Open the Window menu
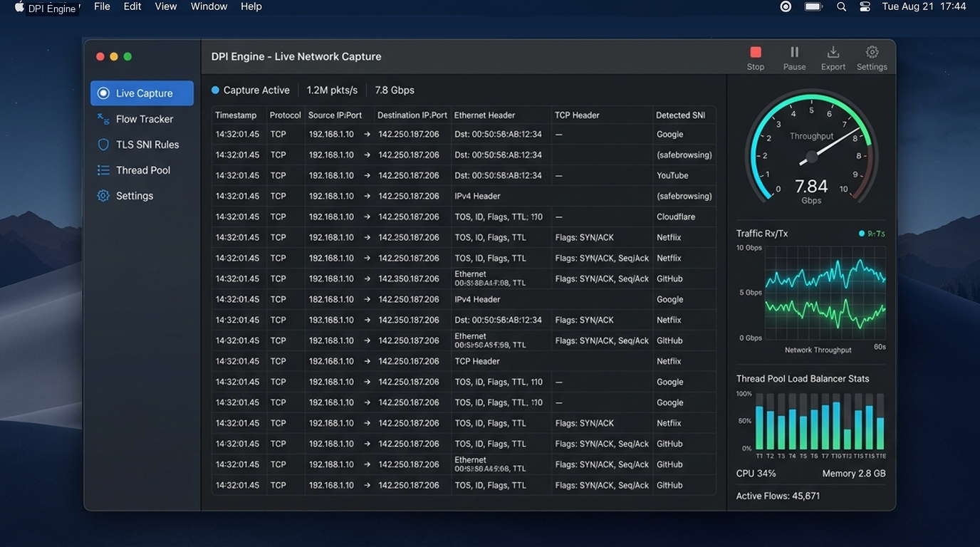The image size is (980, 547). [209, 6]
